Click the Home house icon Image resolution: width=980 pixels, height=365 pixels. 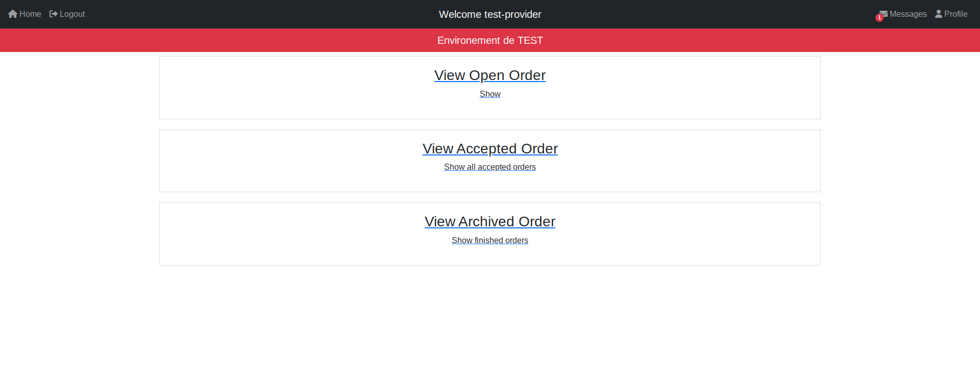[13, 14]
